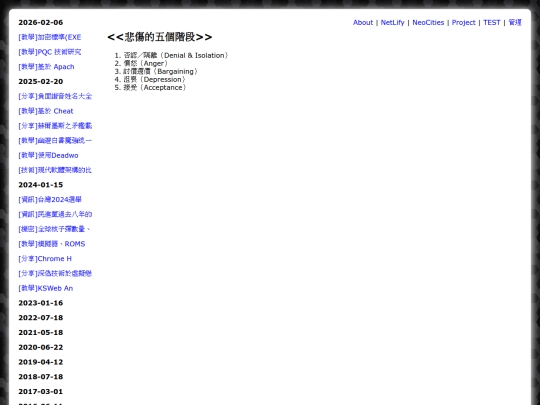Open the TEST link in header
The height and width of the screenshot is (405, 540).
click(x=491, y=22)
